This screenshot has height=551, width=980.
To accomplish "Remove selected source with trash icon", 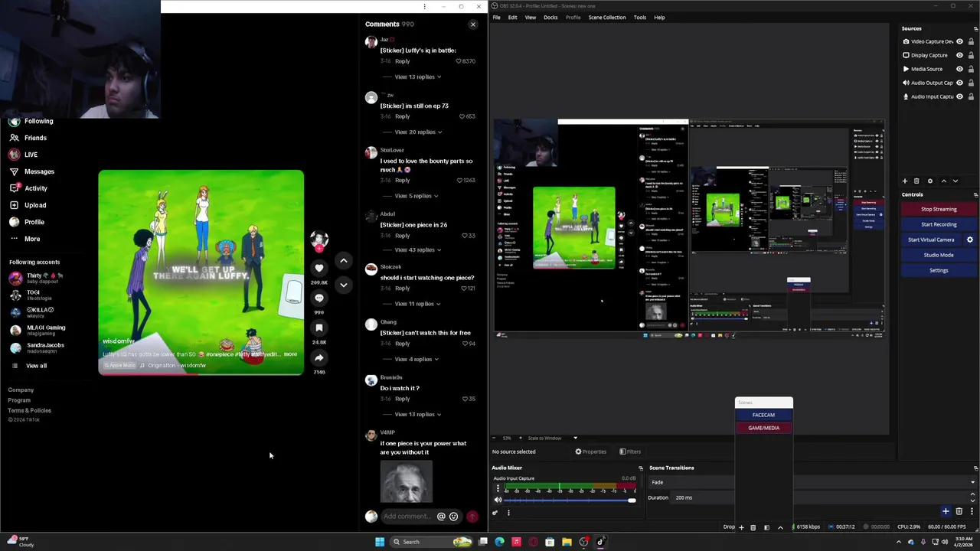I will pyautogui.click(x=916, y=181).
